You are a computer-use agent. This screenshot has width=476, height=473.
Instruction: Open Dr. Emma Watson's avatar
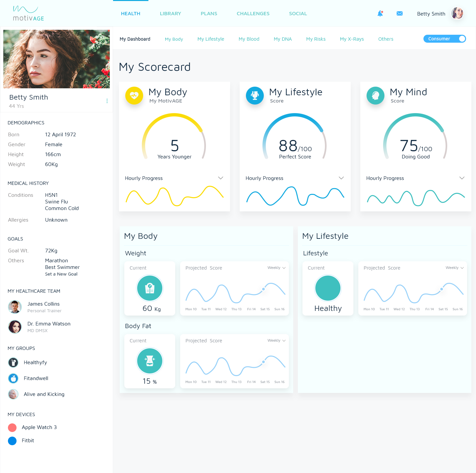15,327
